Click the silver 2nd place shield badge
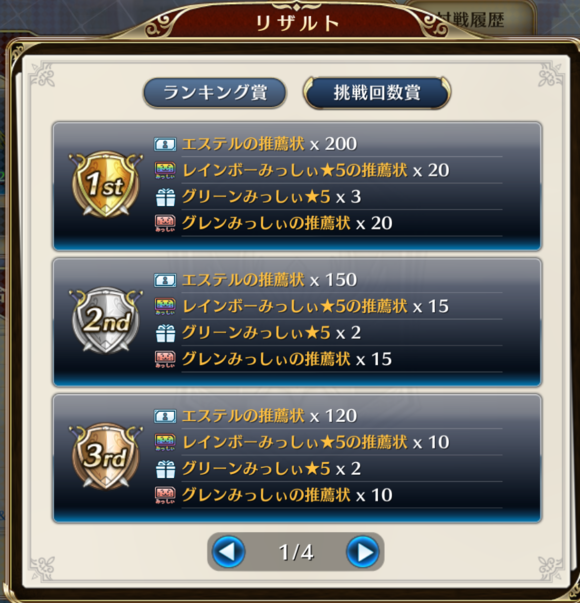Image resolution: width=580 pixels, height=603 pixels. [x=106, y=320]
